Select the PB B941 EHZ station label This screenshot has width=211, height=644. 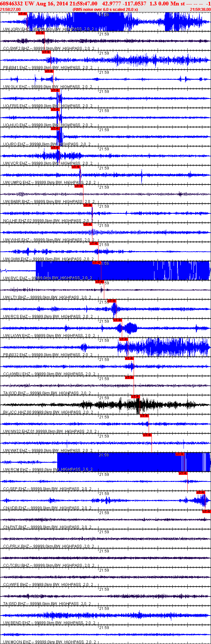pos(48,67)
